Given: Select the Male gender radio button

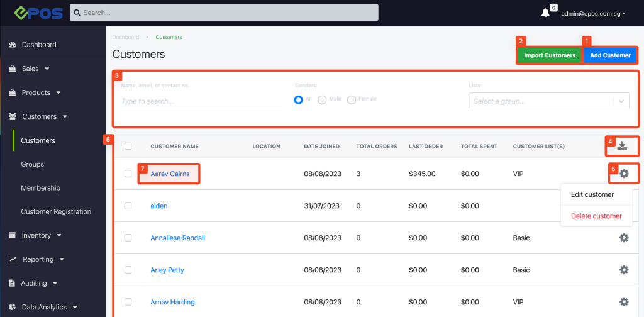Looking at the screenshot, I should click(323, 100).
